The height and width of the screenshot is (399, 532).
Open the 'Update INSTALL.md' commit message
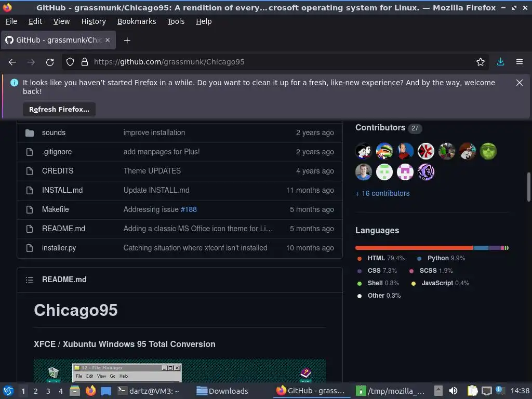156,190
